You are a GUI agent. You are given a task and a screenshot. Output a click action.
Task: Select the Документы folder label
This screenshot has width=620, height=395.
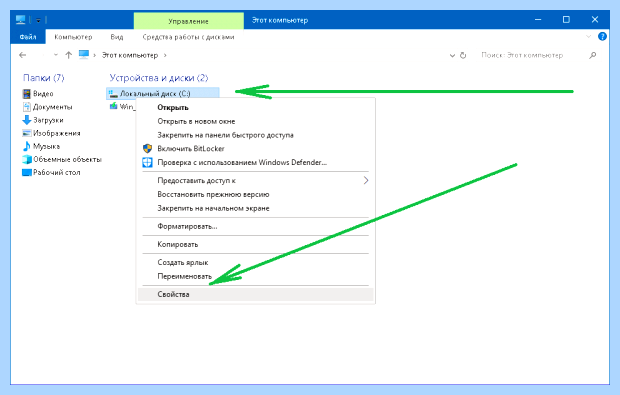(53, 107)
